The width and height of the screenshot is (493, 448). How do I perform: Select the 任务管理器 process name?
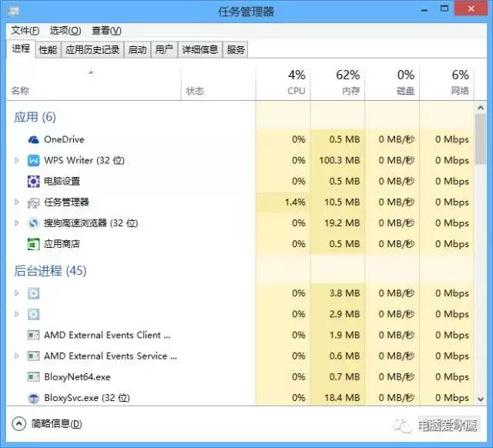(x=66, y=202)
